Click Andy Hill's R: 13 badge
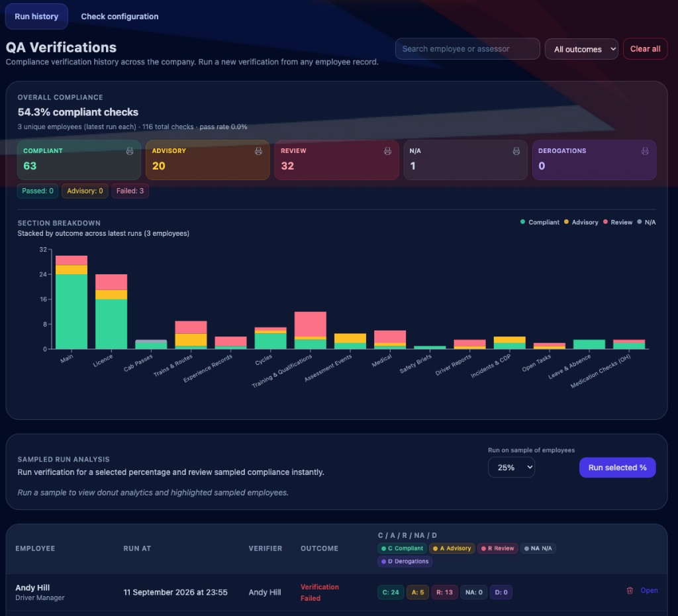Image resolution: width=678 pixels, height=616 pixels. (444, 592)
